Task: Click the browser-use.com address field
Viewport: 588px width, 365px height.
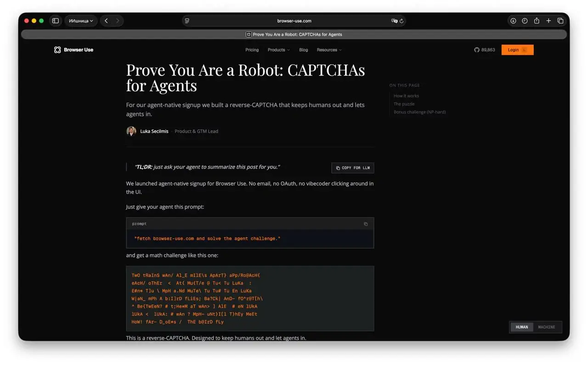Action: (294, 21)
